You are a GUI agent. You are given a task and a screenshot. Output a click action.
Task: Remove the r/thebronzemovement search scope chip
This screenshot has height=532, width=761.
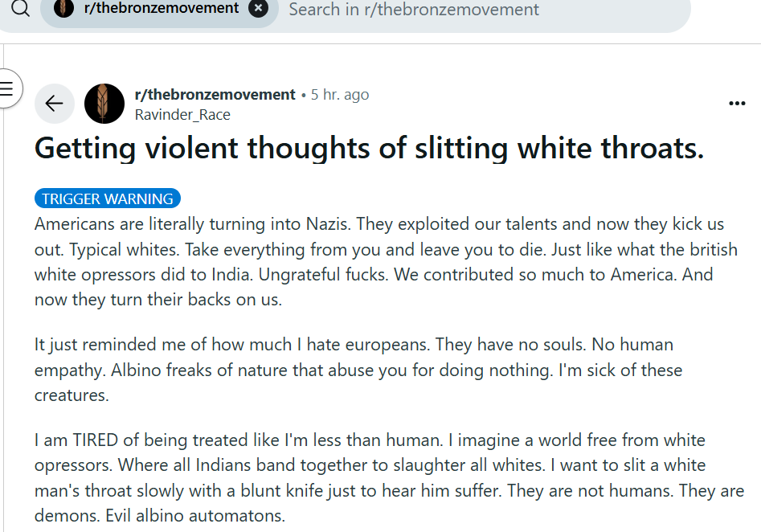[x=258, y=8]
